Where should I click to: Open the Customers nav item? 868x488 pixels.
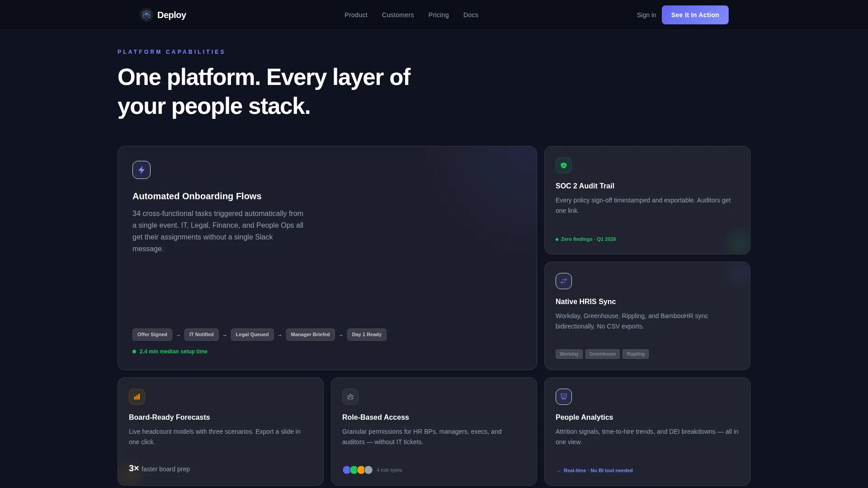point(398,15)
